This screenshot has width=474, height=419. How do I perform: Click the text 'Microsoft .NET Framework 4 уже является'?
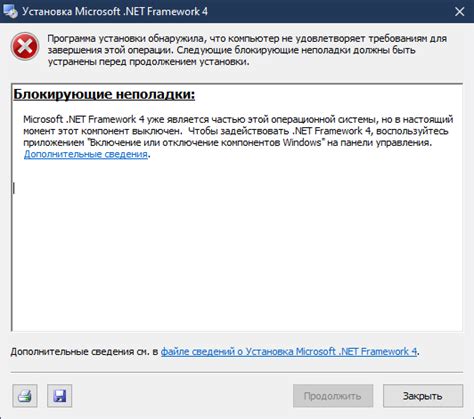tap(117, 119)
